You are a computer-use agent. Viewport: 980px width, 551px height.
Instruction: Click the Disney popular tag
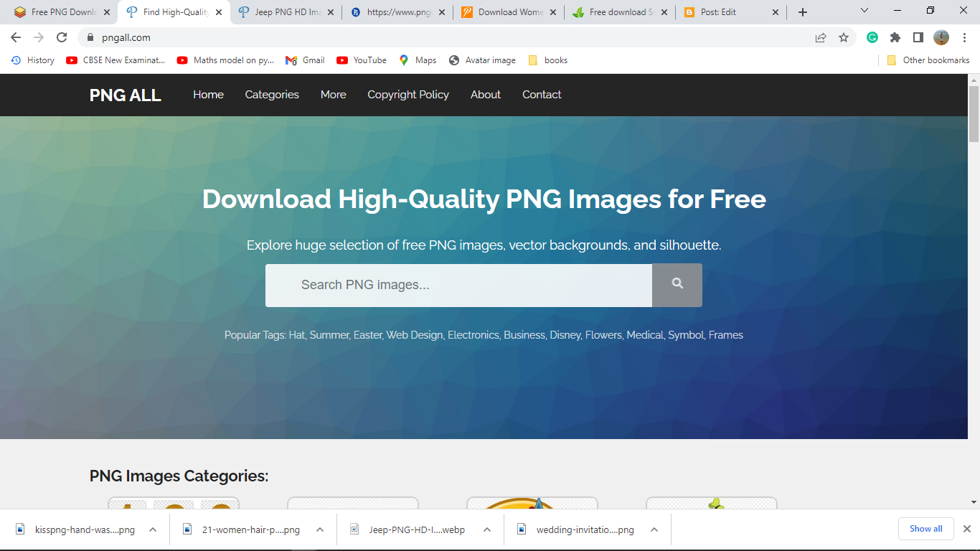565,335
